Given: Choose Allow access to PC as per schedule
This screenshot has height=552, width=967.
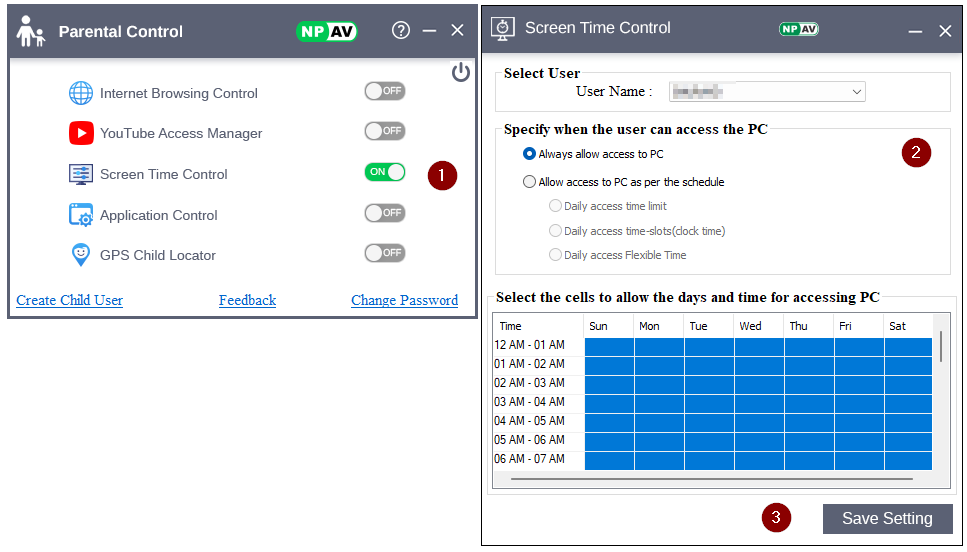Looking at the screenshot, I should point(530,182).
